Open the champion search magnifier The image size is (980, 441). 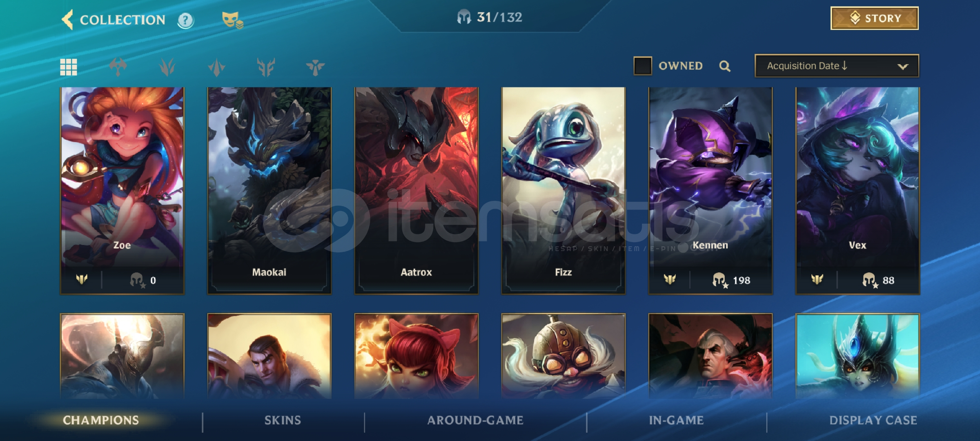click(x=725, y=66)
